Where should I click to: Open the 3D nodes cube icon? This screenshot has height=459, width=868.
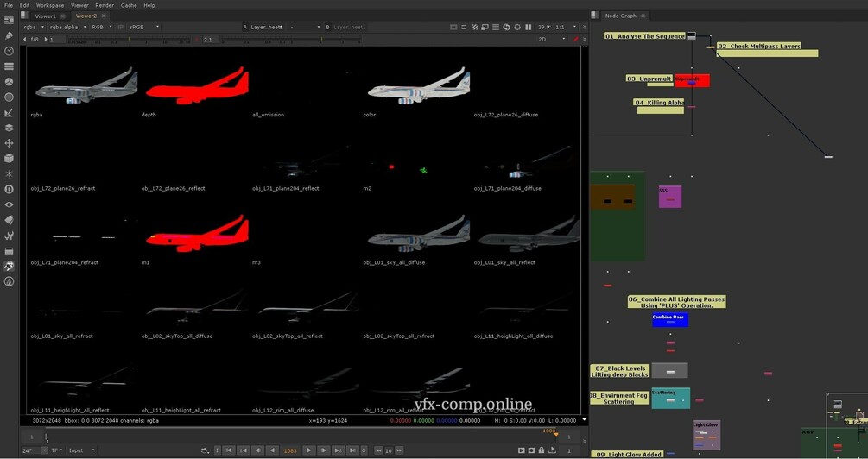point(9,159)
